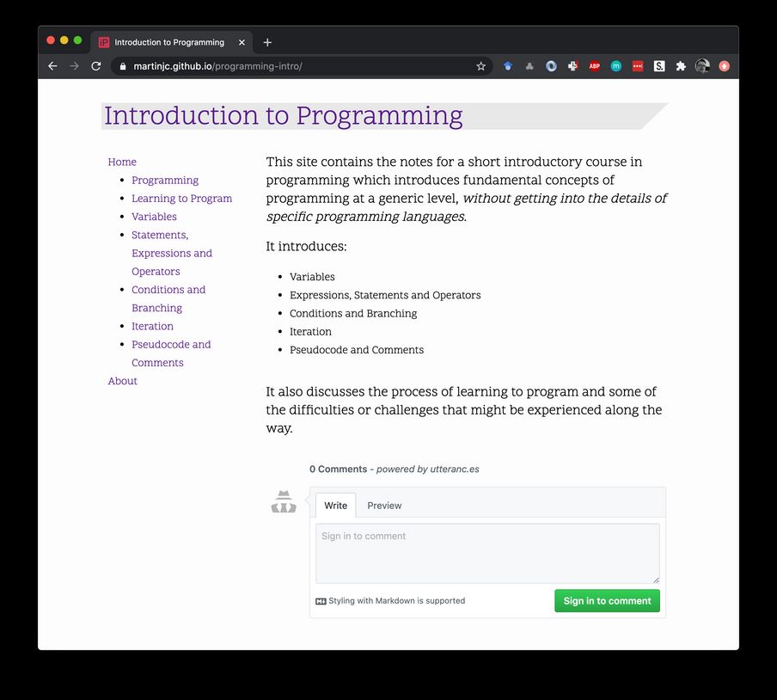Screen dimensions: 777x700
Task: Click the green Sign in to comment button
Action: tap(607, 600)
